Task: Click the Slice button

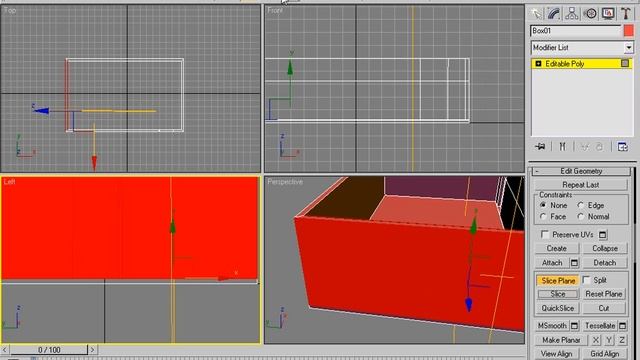Action: click(x=558, y=294)
